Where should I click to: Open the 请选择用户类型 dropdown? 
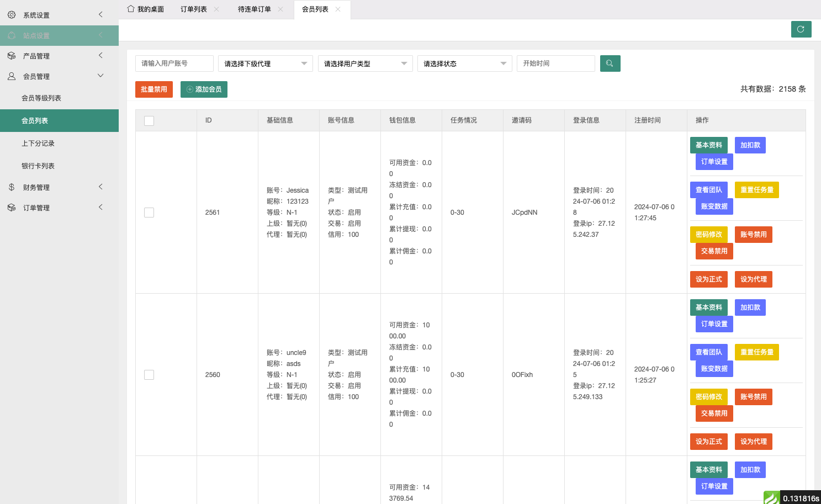click(365, 63)
